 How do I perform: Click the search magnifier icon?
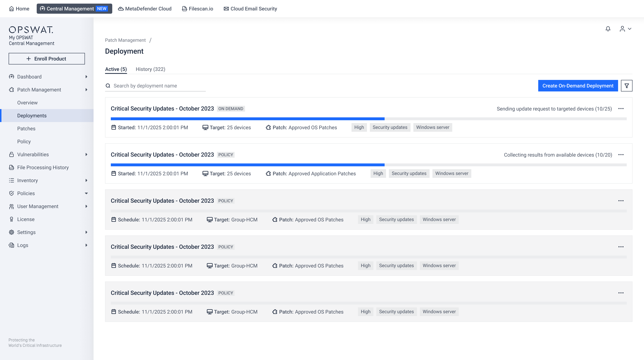point(108,86)
